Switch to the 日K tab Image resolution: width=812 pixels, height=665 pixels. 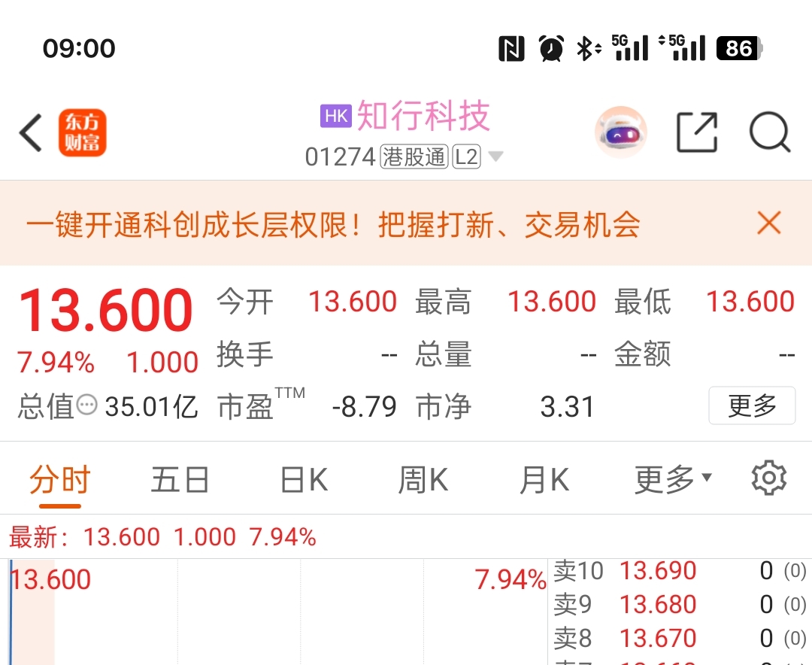[x=304, y=479]
